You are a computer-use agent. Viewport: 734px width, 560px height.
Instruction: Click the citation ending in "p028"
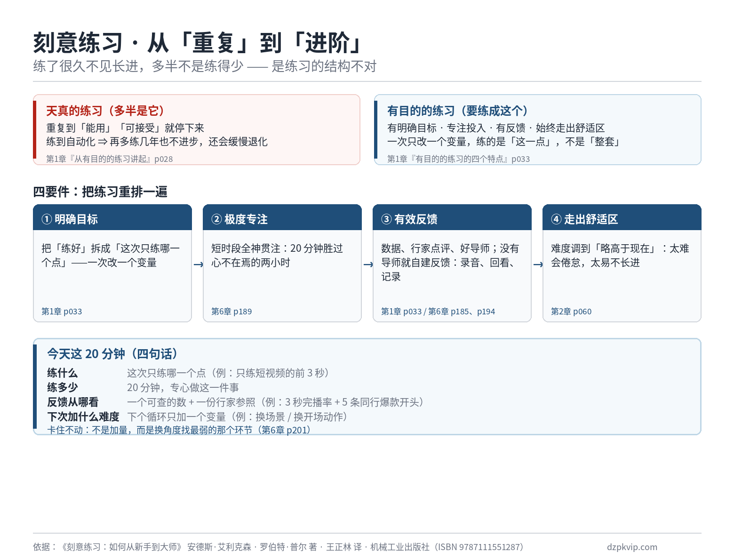(x=110, y=159)
